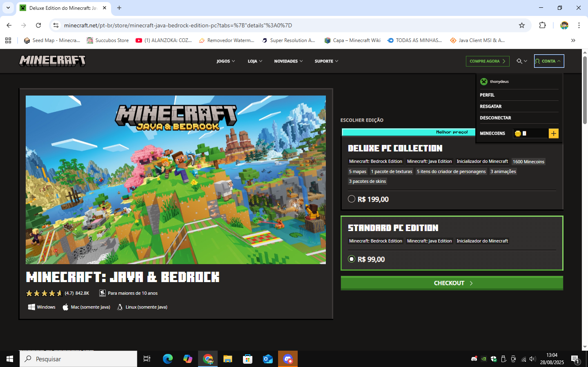Expand the JOGOS navigation dropdown
Image resolution: width=588 pixels, height=367 pixels.
[226, 61]
